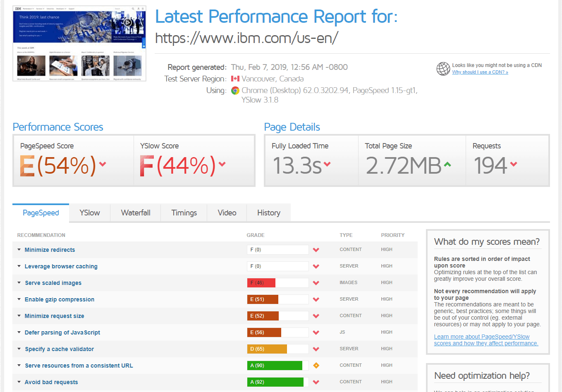Switch to the Video tab

pyautogui.click(x=227, y=213)
